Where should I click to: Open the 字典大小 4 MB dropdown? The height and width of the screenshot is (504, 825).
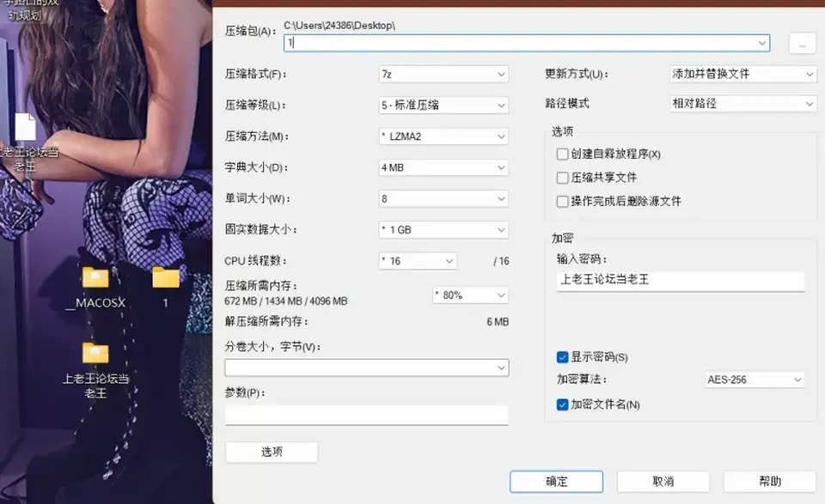coord(443,167)
